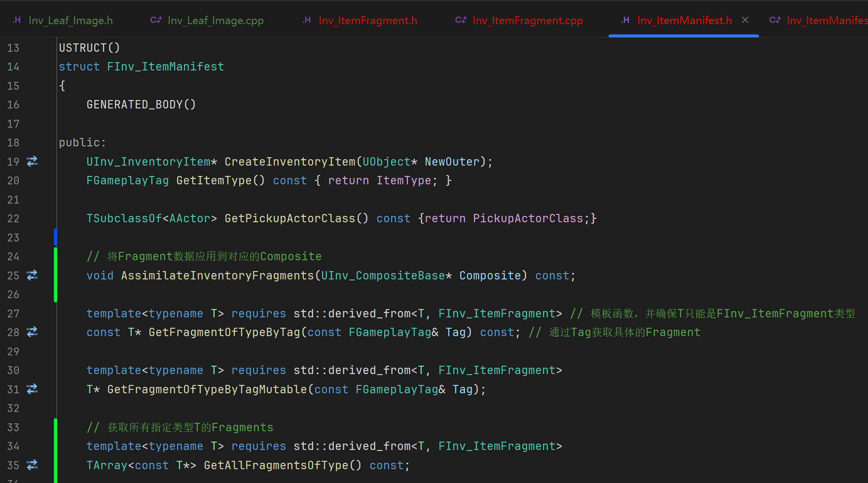Screen dimensions: 868x483
Task: Click UObject type on line 19
Action: tap(387, 162)
